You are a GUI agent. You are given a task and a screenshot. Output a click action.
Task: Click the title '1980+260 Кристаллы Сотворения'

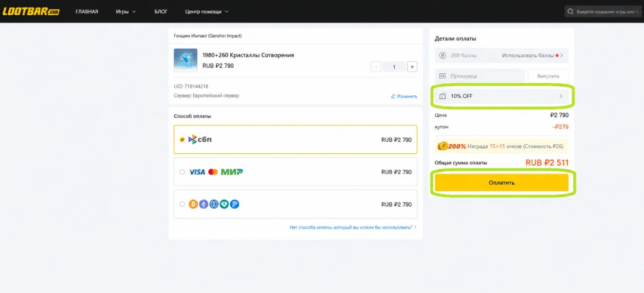click(x=248, y=55)
